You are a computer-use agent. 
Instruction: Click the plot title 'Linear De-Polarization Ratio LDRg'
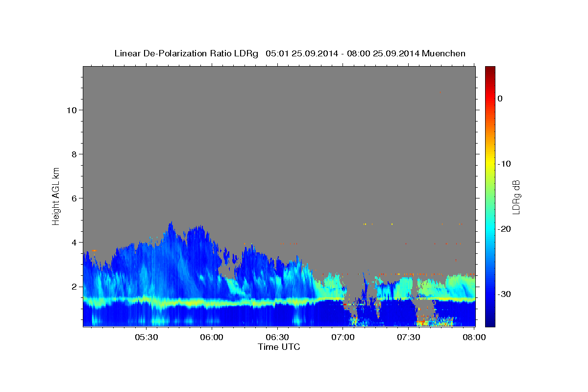coord(186,53)
